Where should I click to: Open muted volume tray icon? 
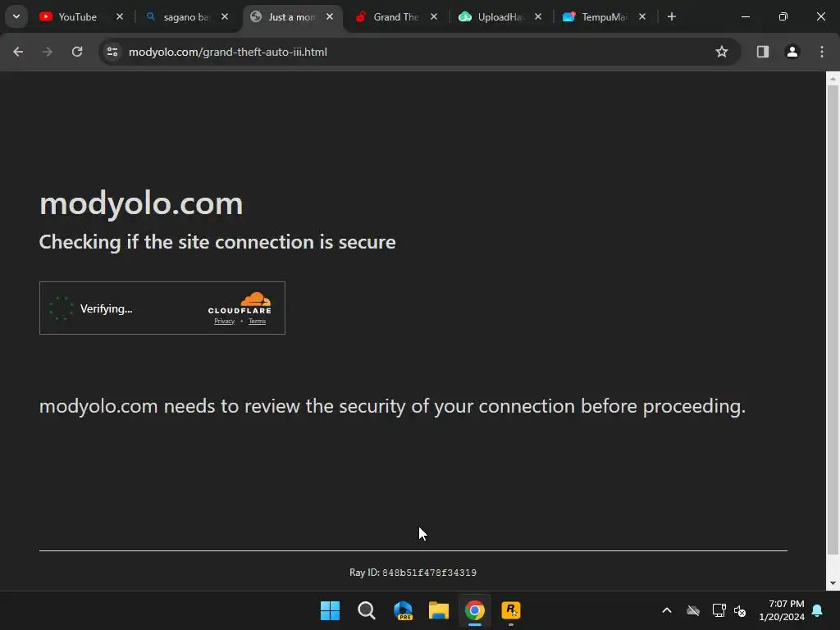coord(741,610)
